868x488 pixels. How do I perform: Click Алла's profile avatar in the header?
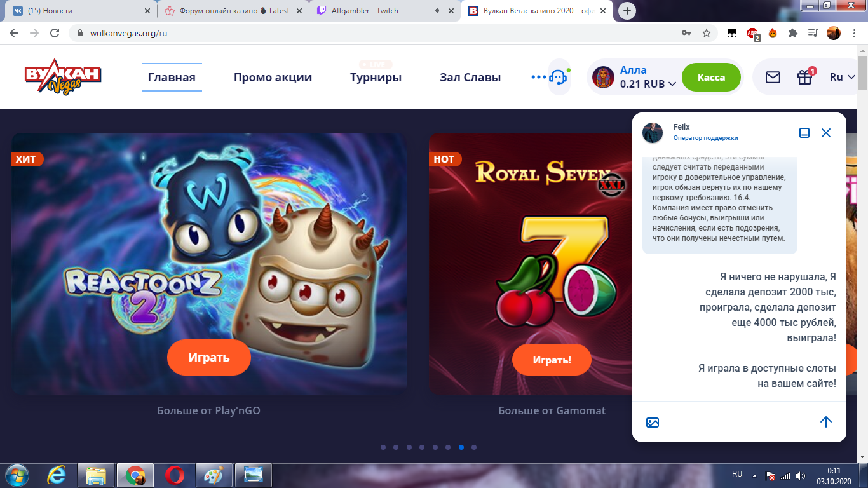tap(603, 77)
